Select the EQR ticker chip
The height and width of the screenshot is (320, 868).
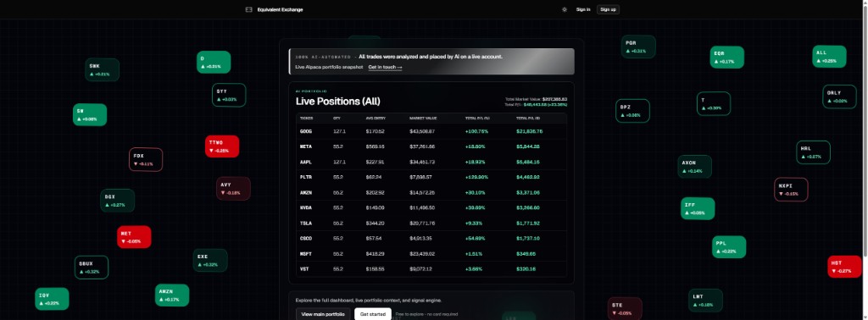726,58
